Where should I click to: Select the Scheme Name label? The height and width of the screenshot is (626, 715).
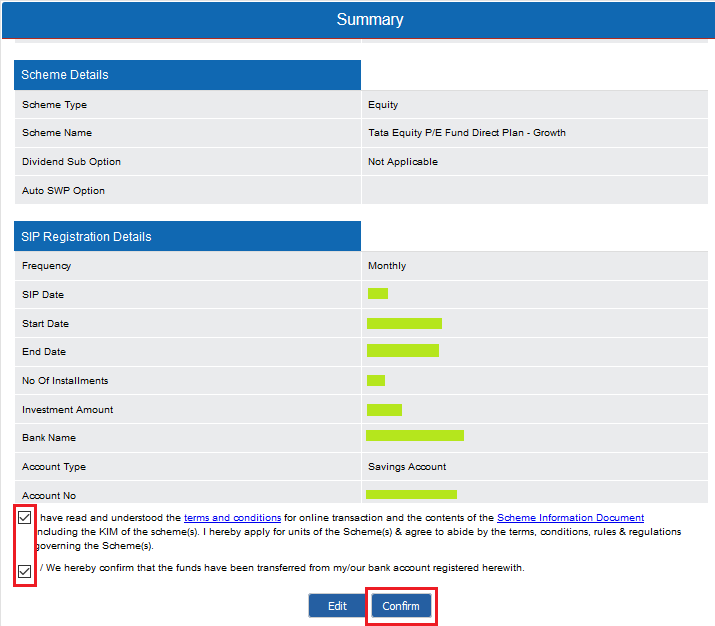click(57, 133)
